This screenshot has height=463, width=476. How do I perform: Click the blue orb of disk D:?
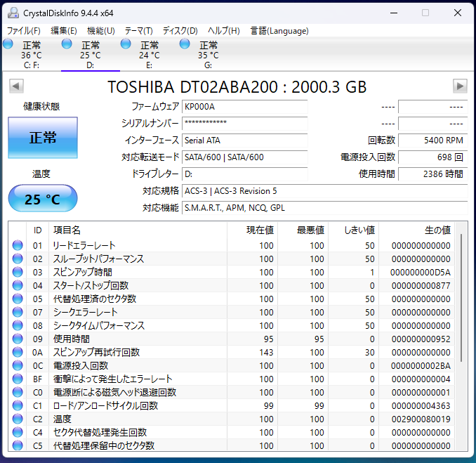click(x=67, y=44)
